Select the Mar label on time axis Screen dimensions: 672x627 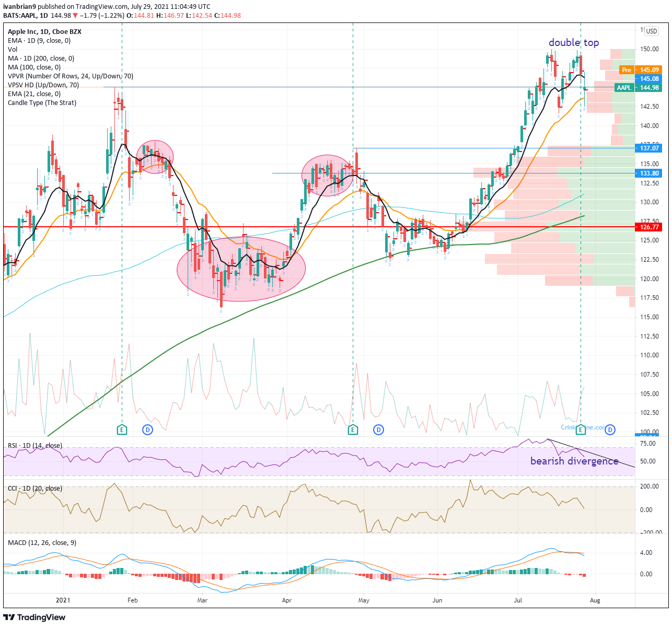pos(202,600)
